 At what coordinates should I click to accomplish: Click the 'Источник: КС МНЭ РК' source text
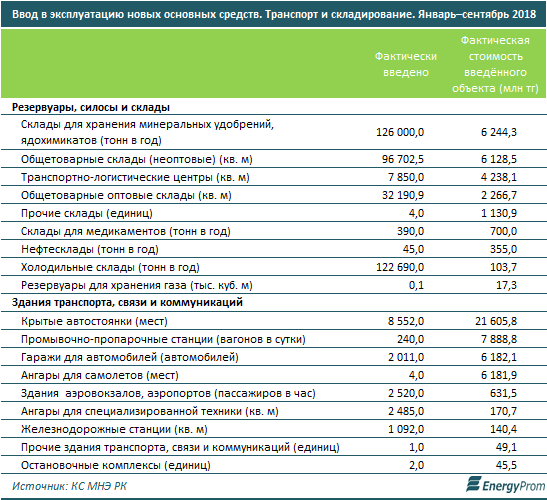[69, 486]
